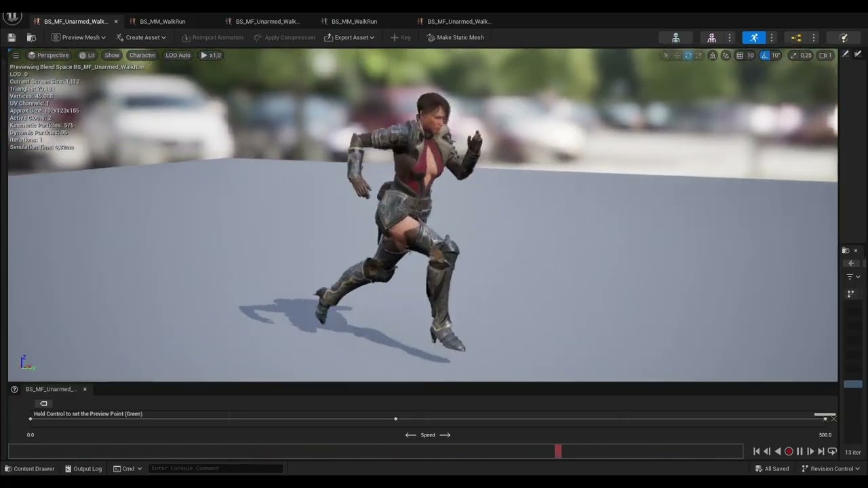This screenshot has height=488, width=868.
Task: Jump to the end of the animation
Action: tap(821, 451)
